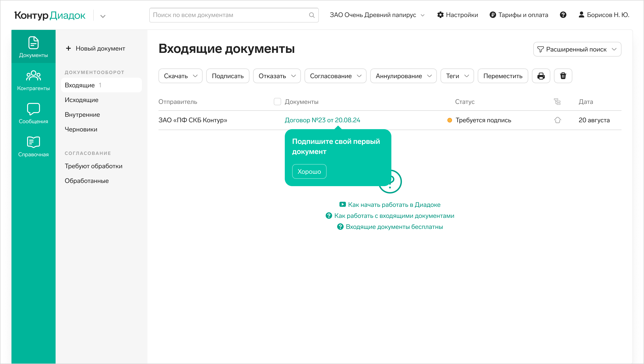
Task: Click the Требуется подпись status
Action: pos(479,120)
